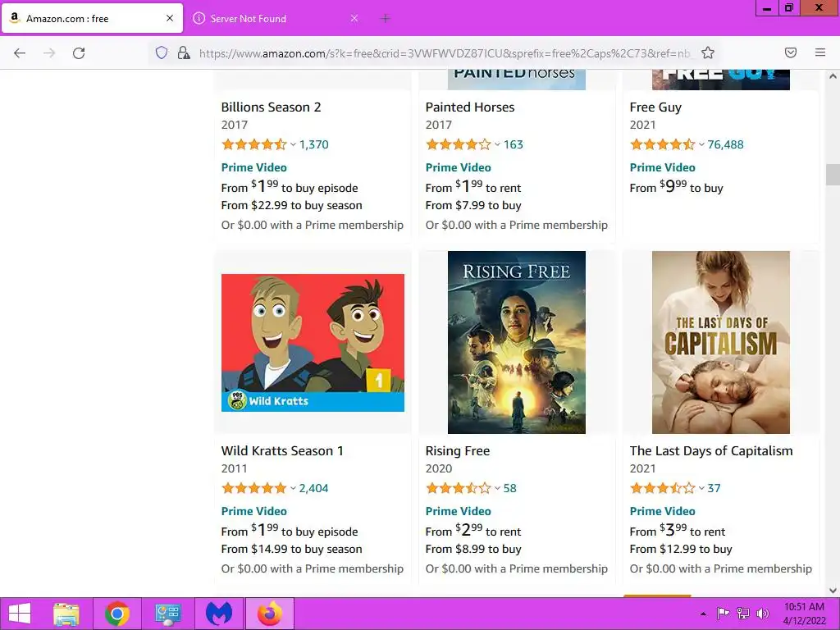Click the Wild Kratts cover image

313,343
